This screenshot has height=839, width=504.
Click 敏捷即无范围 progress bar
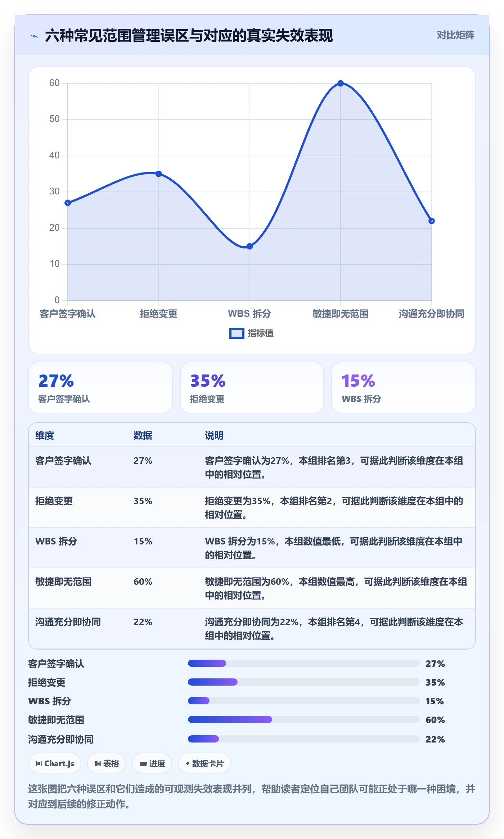(x=303, y=719)
